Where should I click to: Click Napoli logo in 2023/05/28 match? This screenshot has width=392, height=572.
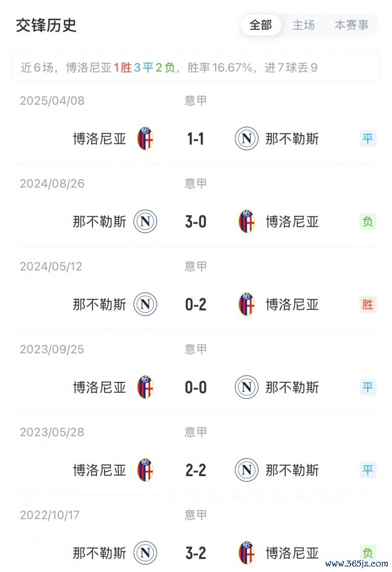[247, 470]
